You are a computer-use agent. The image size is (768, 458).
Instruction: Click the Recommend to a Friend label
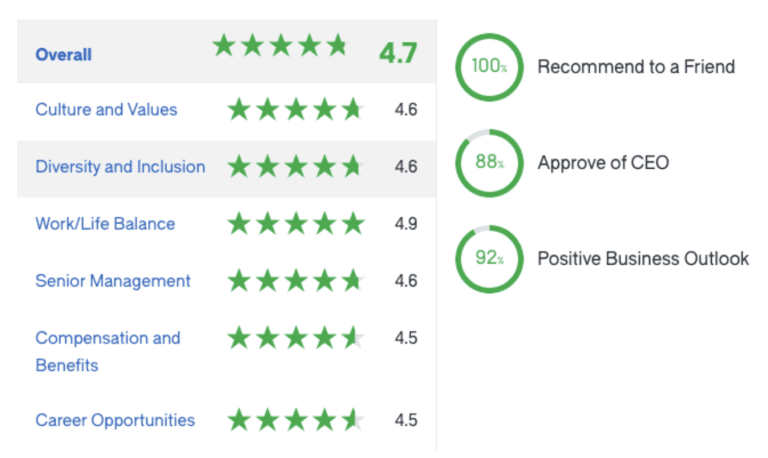(x=636, y=67)
